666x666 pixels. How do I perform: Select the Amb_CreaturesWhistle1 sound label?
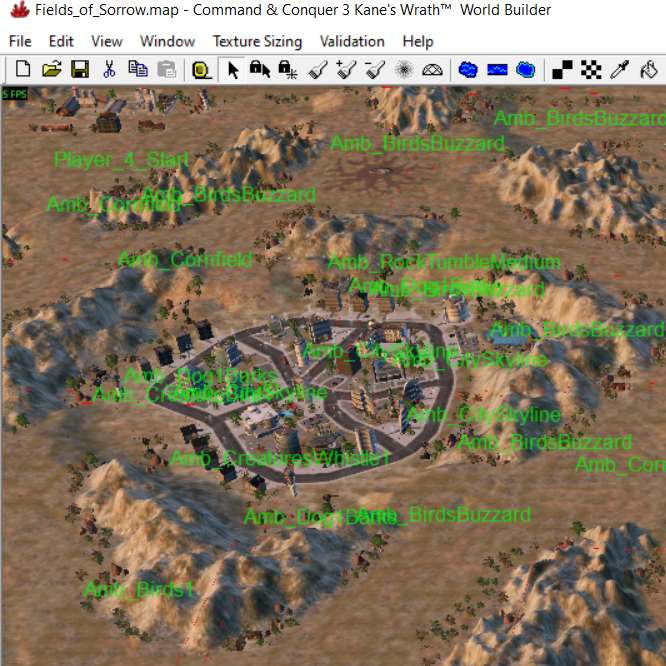(280, 458)
